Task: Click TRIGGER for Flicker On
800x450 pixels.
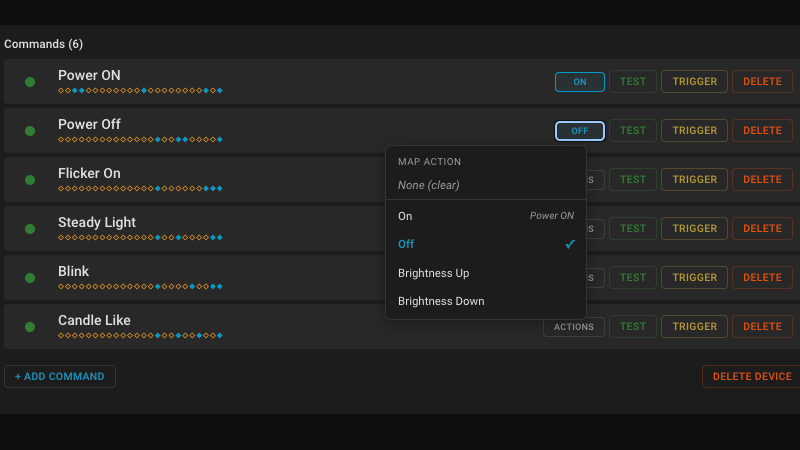Action: [x=694, y=180]
